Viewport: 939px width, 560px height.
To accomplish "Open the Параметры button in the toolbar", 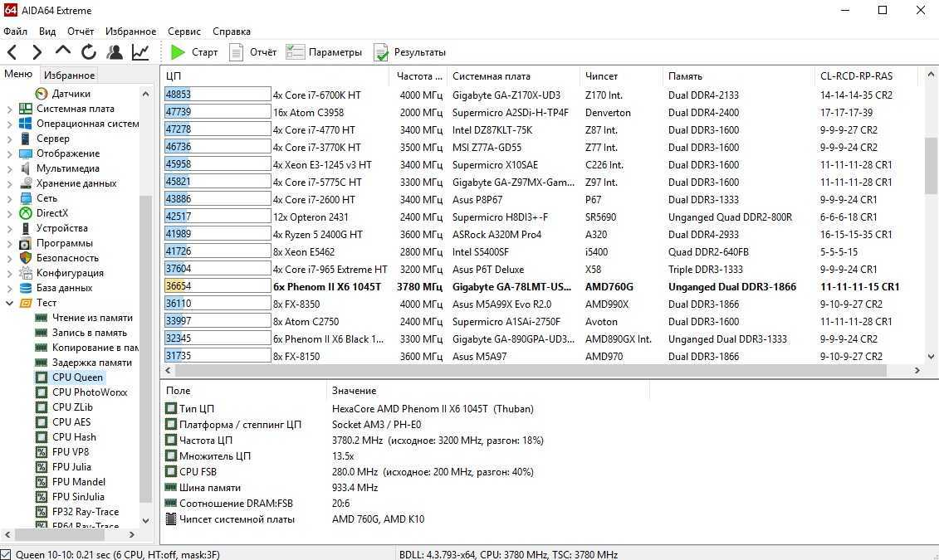I will 325,52.
